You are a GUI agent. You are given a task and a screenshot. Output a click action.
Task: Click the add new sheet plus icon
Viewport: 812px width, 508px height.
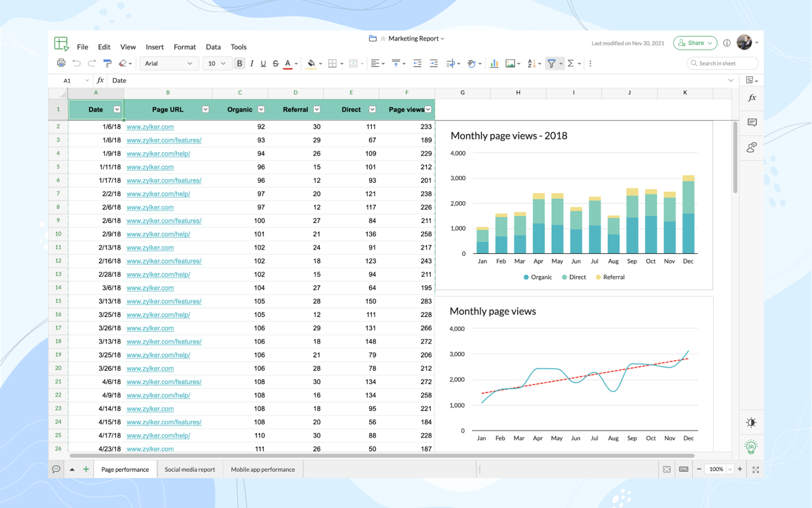(x=86, y=469)
